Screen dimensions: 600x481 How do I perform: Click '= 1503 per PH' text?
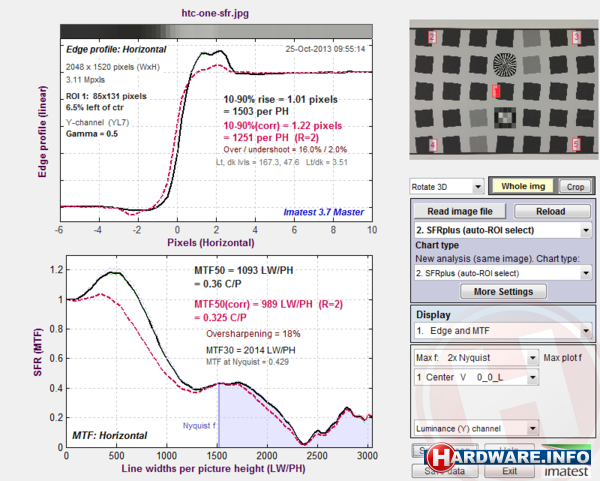[256, 111]
